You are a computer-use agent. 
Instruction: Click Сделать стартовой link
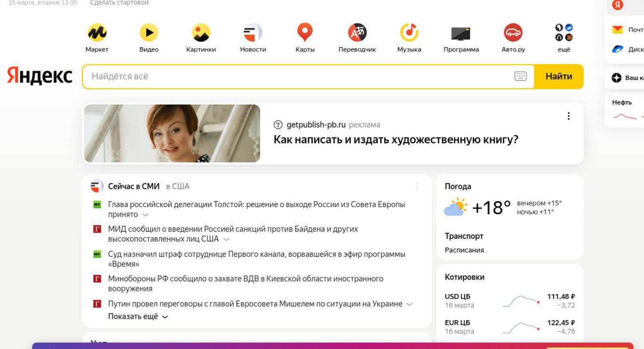click(x=119, y=3)
